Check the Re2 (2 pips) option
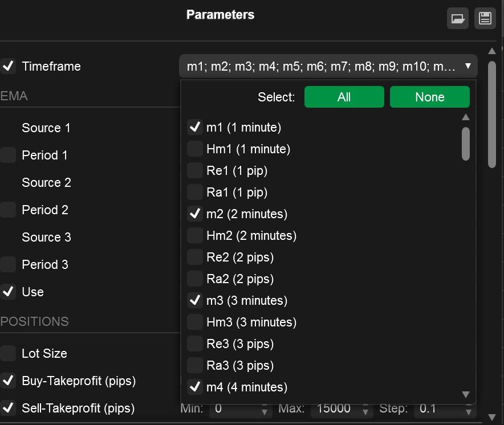Viewport: 504px width, 425px height. coord(195,257)
